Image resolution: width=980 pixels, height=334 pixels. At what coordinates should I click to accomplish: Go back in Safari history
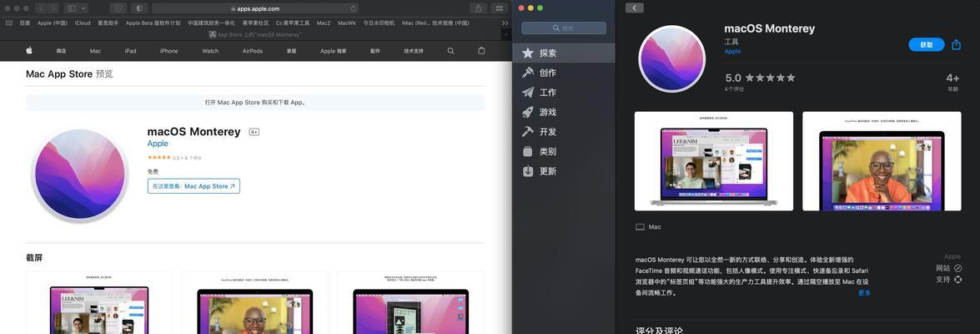coord(41,8)
